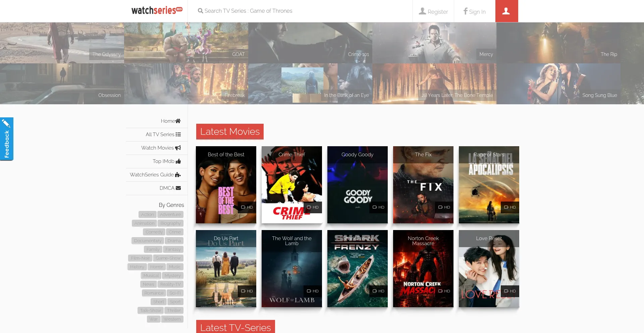Open the Crime Thief movie poster

292,185
